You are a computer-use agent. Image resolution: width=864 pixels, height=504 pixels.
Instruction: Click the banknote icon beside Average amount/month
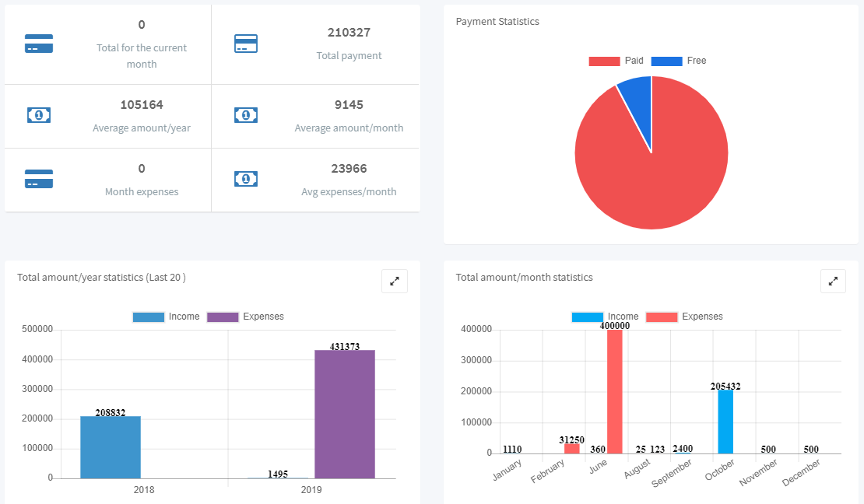coord(246,115)
